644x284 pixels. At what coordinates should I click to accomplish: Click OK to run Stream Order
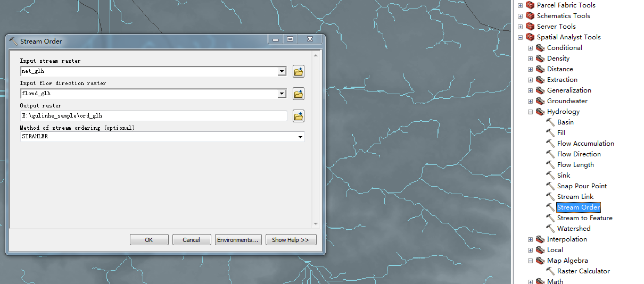pyautogui.click(x=149, y=240)
